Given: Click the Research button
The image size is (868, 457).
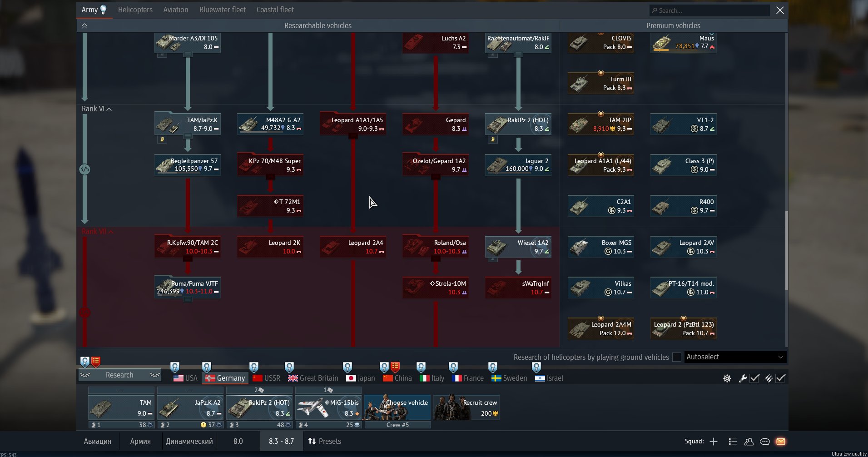Looking at the screenshot, I should click(120, 375).
